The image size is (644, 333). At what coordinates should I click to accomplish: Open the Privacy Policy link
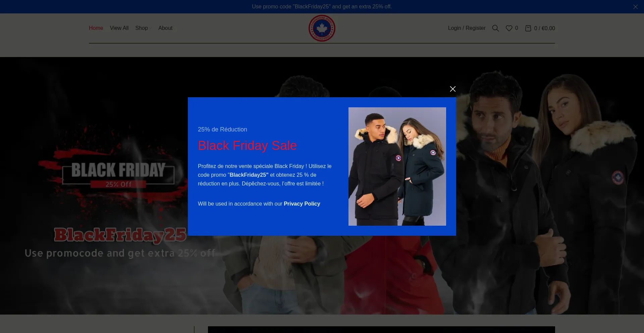[302, 204]
